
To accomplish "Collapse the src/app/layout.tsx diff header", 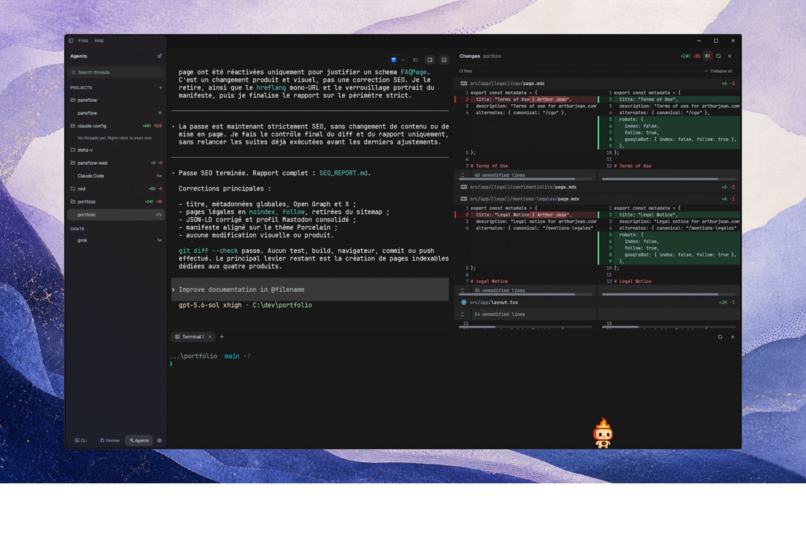I will pos(597,303).
